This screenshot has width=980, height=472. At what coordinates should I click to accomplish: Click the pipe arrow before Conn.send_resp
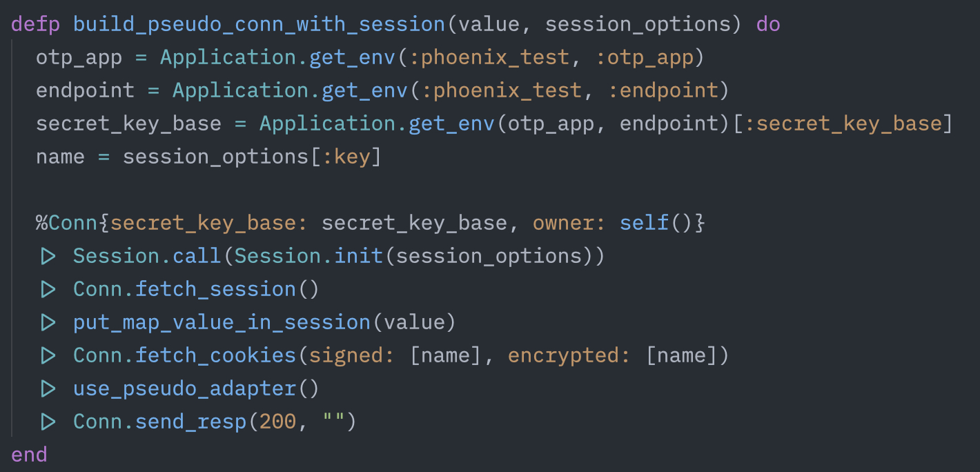pos(48,422)
